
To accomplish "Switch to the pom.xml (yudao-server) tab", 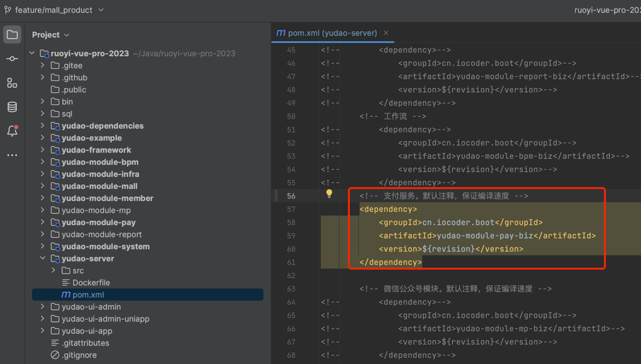I will tap(332, 33).
